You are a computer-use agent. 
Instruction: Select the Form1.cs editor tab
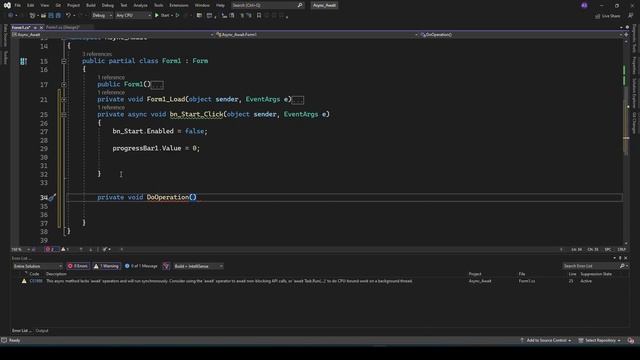click(21, 27)
